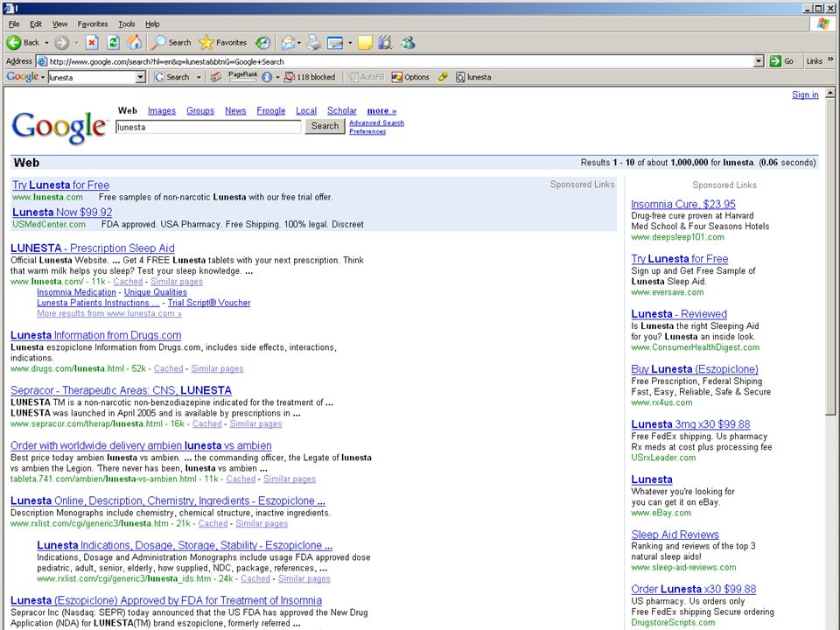The image size is (840, 630).
Task: Open the History icon in toolbar
Action: pos(262,42)
